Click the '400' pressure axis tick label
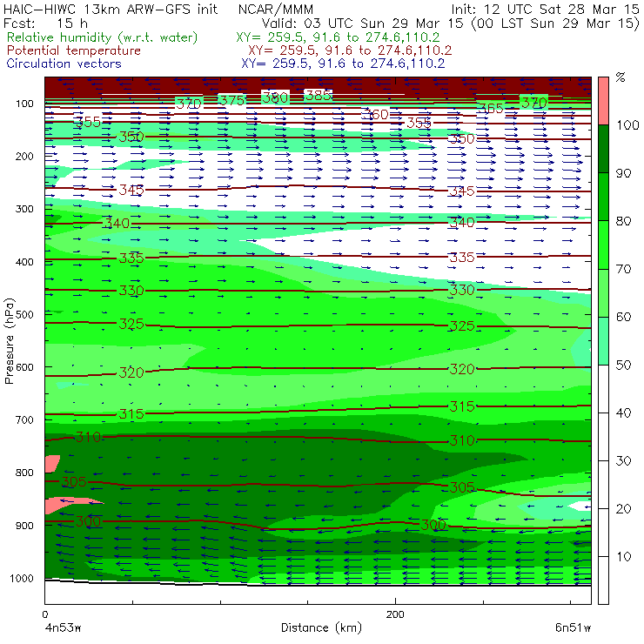644x644 pixels. 24,262
